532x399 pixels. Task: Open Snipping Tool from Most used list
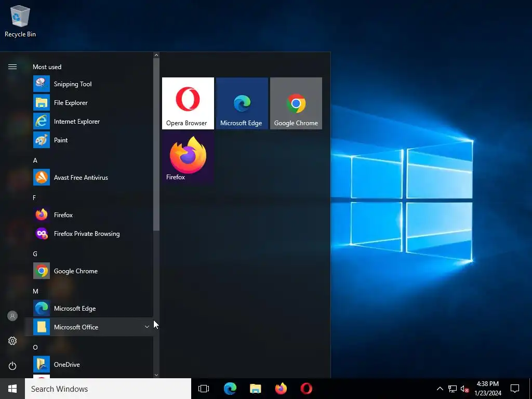coord(89,84)
